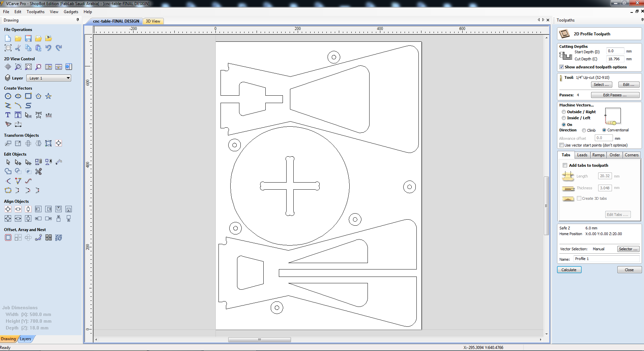Image resolution: width=644 pixels, height=351 pixels.
Task: Click the Align to material center icon
Action: [8, 209]
